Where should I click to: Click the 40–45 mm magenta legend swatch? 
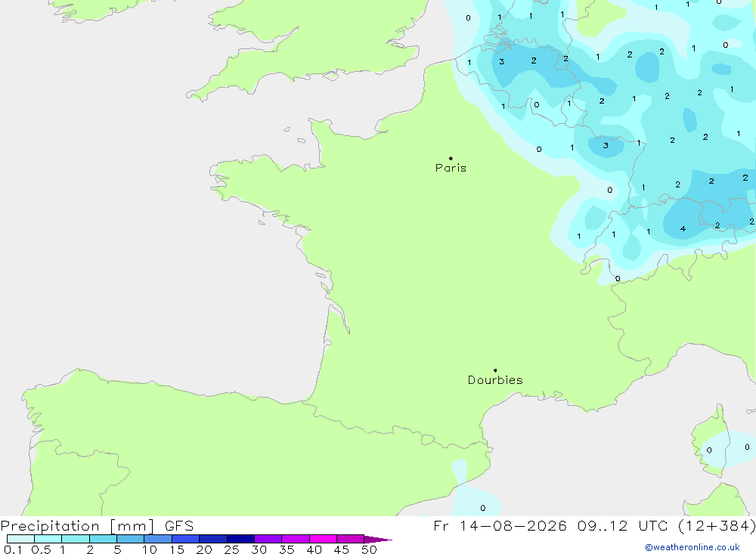point(323,539)
